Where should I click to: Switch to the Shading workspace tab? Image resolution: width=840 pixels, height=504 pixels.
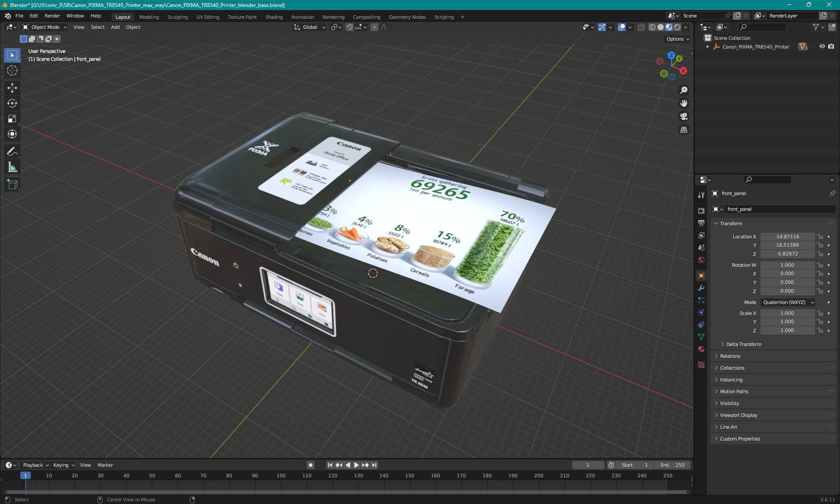pyautogui.click(x=274, y=17)
